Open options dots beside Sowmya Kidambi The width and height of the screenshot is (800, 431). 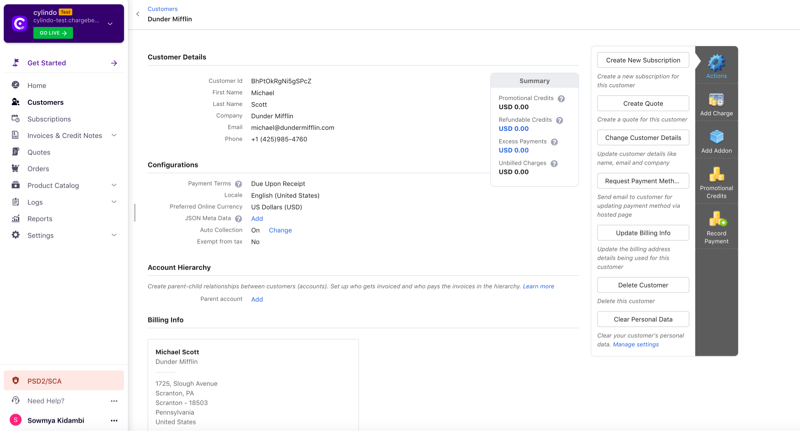tap(114, 420)
